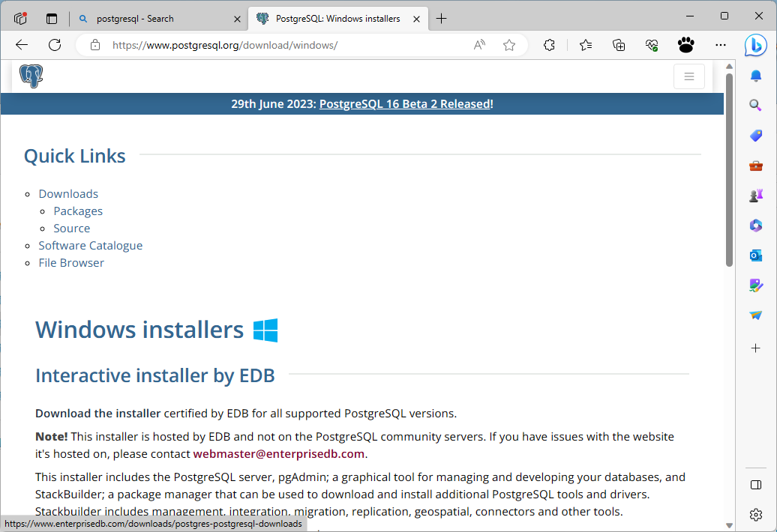Follow the PostgreSQL 16 Beta 2 Released link
Image resolution: width=777 pixels, height=532 pixels.
point(404,104)
